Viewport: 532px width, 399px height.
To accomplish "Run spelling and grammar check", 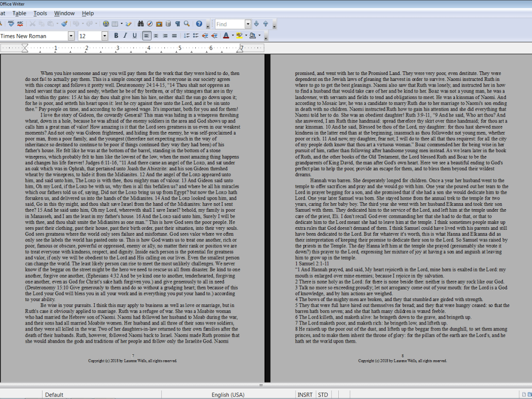I will [x=11, y=24].
